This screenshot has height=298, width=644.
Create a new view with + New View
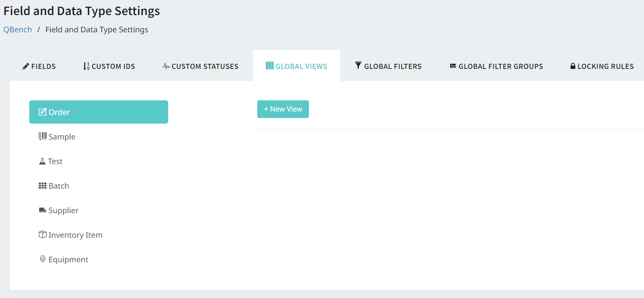click(283, 109)
